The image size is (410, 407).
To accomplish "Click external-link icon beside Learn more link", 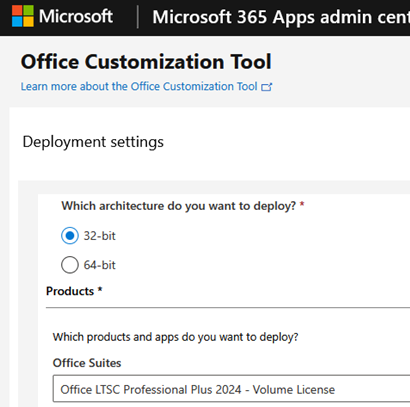I will coord(267,87).
